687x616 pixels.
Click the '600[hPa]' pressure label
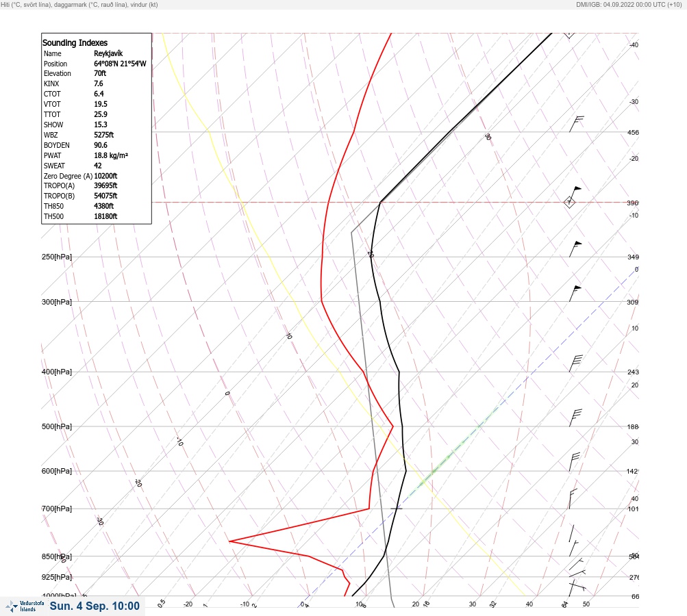(57, 471)
